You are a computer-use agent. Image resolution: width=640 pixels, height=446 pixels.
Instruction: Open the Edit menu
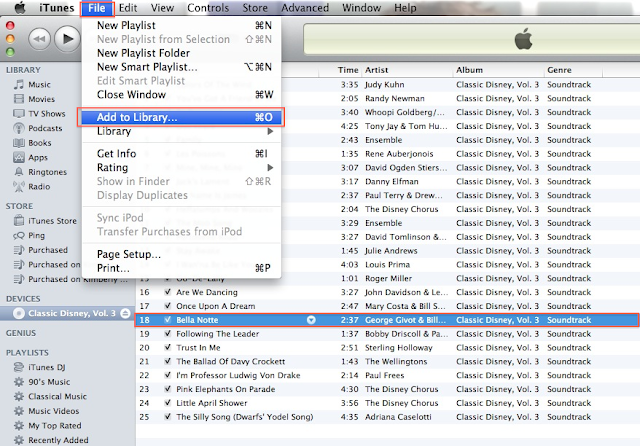[x=128, y=8]
